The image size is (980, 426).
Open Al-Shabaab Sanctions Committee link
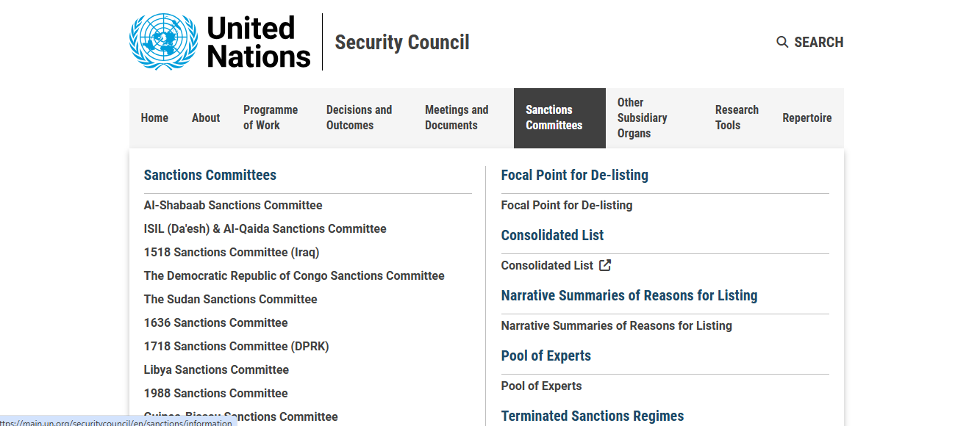(x=233, y=205)
